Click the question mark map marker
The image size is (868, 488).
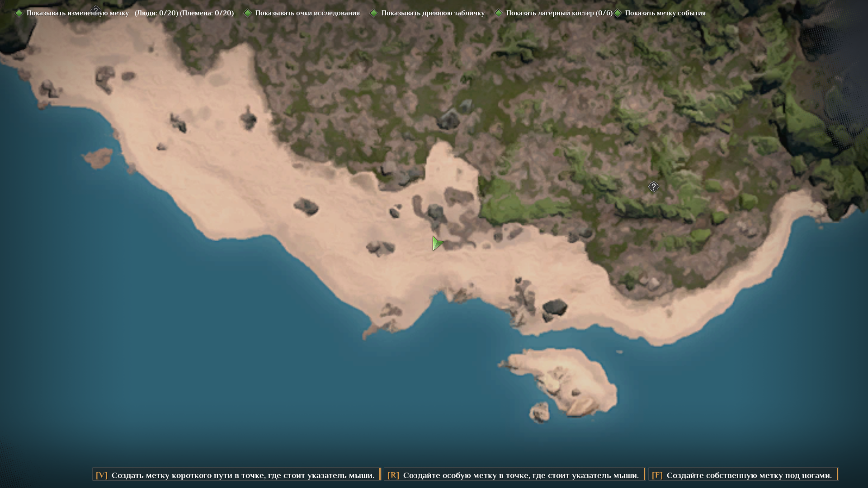click(653, 187)
